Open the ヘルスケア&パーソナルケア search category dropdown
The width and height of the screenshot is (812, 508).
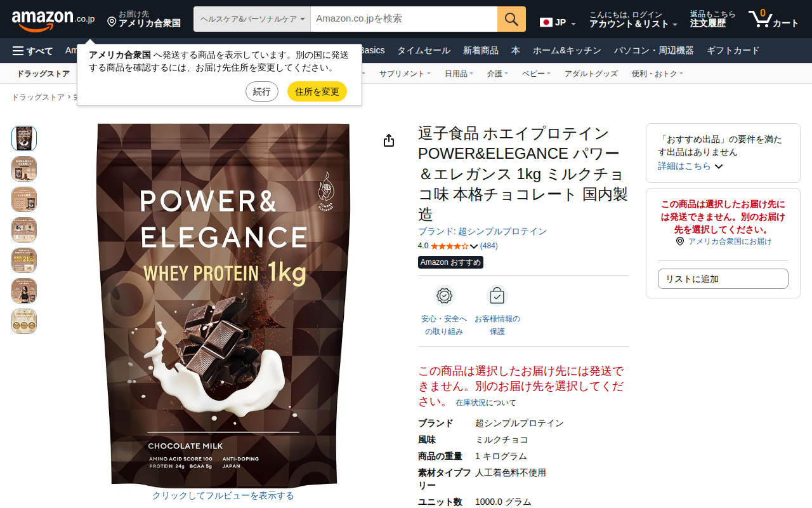[252, 19]
